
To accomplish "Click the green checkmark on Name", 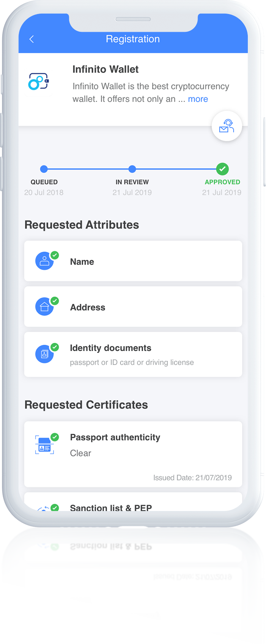I will pos(55,255).
